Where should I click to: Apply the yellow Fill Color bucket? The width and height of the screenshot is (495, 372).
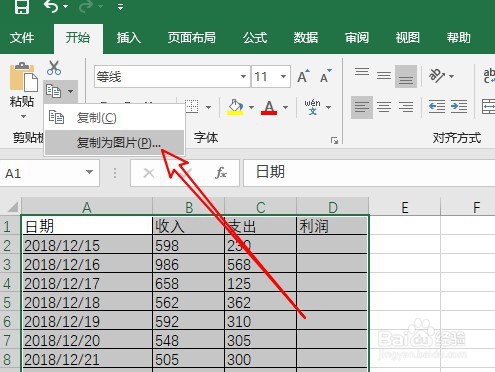pos(235,107)
